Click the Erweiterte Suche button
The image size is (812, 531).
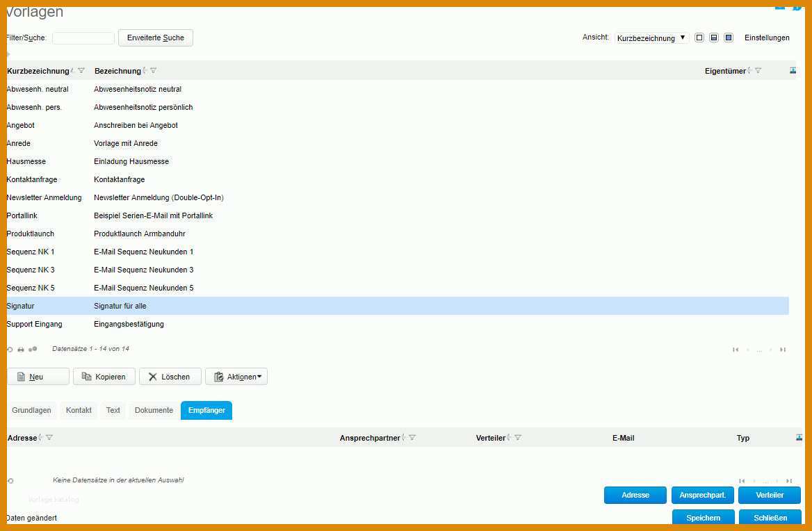[156, 38]
